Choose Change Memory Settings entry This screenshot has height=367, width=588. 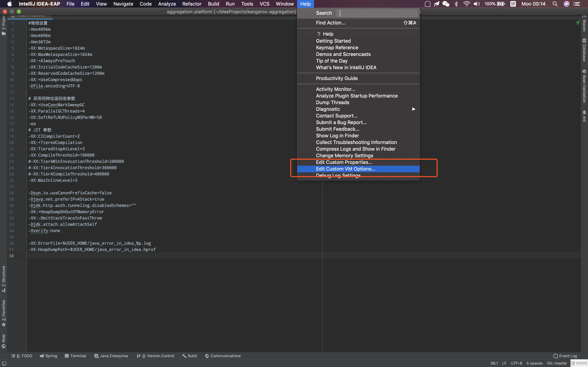(344, 156)
